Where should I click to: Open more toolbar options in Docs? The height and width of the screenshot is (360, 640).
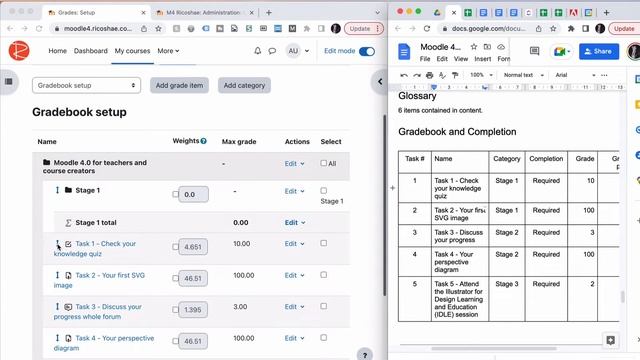[604, 75]
